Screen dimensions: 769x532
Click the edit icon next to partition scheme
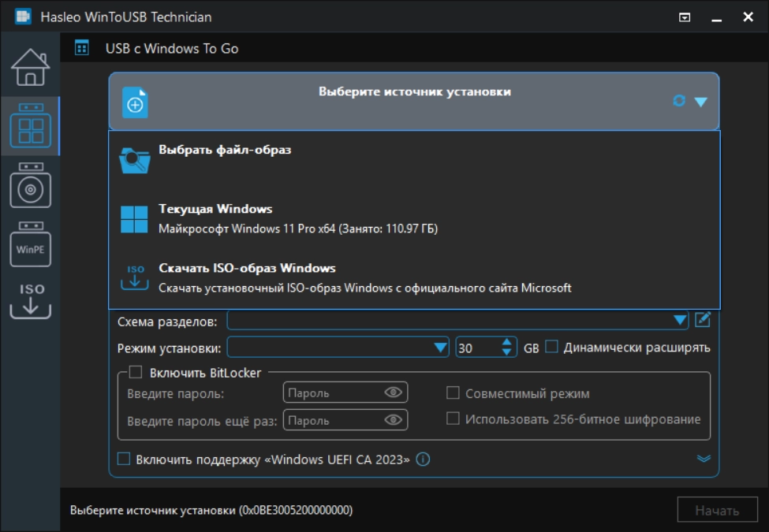click(x=702, y=320)
